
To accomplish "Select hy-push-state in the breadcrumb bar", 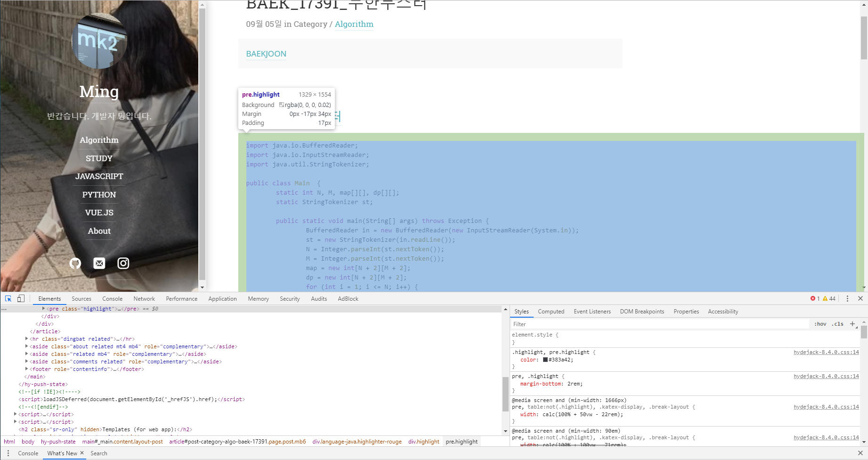I will pos(58,442).
